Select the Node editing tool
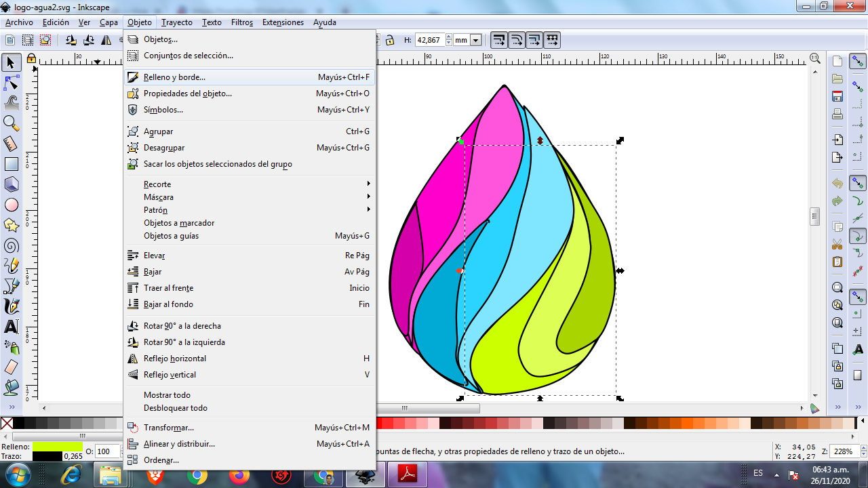868x488 pixels. point(11,83)
